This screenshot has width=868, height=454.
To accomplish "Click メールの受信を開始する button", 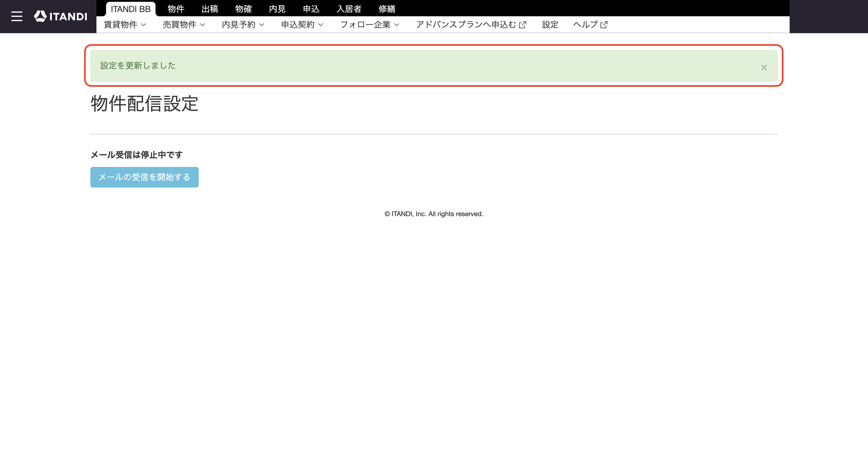I will [x=144, y=177].
